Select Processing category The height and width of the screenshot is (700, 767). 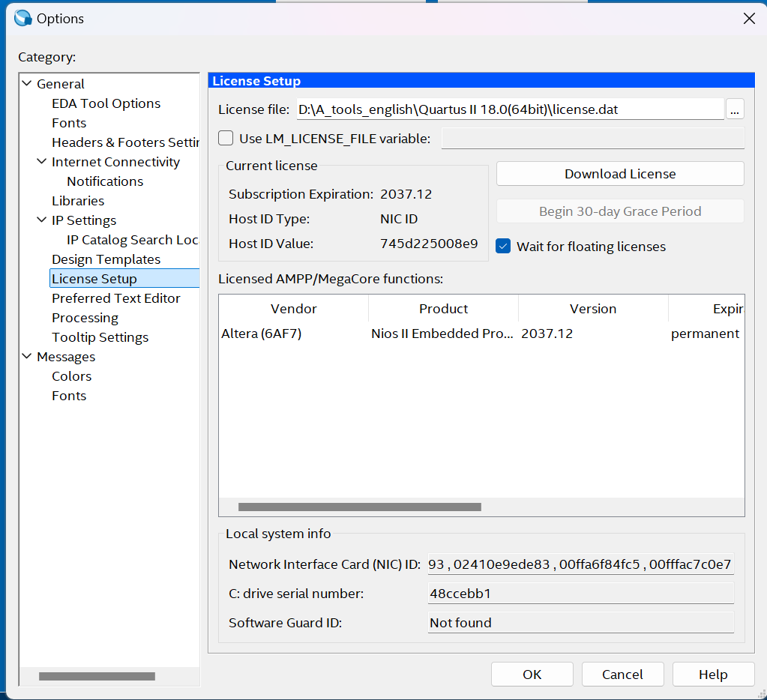(85, 318)
